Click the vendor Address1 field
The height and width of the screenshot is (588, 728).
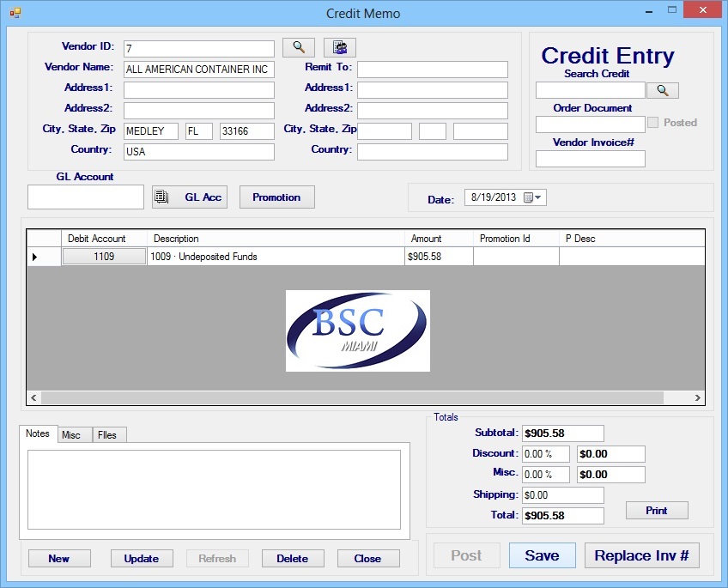[x=198, y=90]
